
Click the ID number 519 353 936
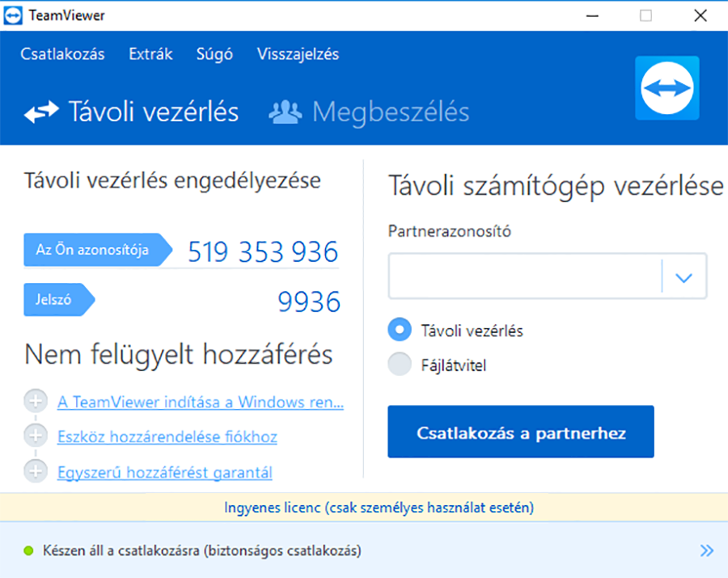pos(263,252)
